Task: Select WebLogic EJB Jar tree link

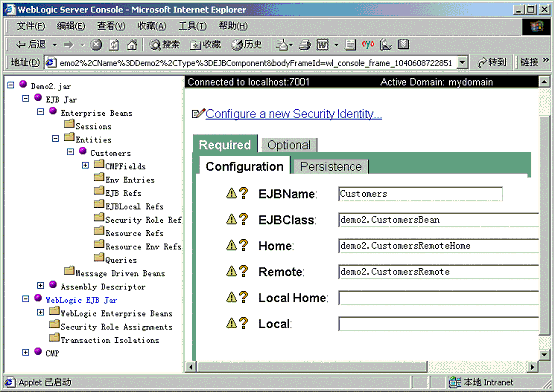Action: (x=81, y=300)
